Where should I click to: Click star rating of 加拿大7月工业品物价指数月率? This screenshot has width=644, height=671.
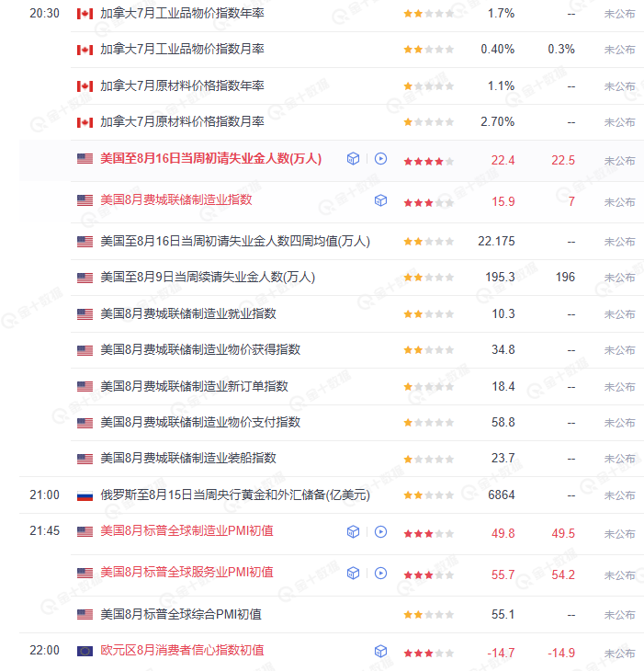pos(428,50)
